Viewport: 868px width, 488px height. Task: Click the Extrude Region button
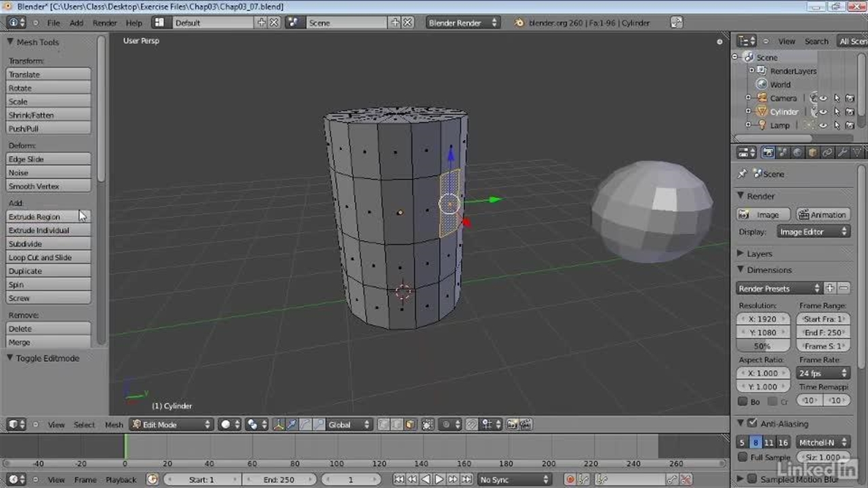(x=48, y=217)
